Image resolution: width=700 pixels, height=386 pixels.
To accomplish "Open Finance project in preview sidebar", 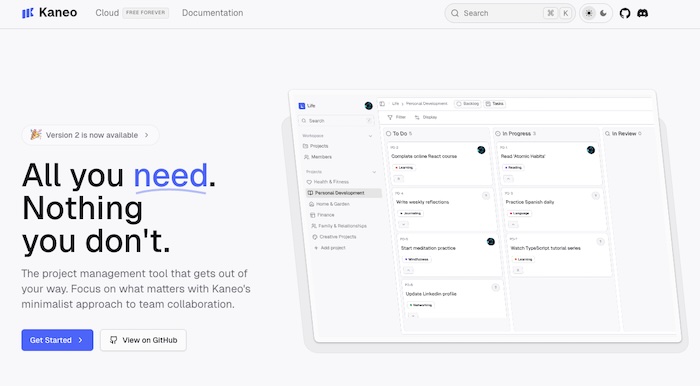I will click(322, 215).
